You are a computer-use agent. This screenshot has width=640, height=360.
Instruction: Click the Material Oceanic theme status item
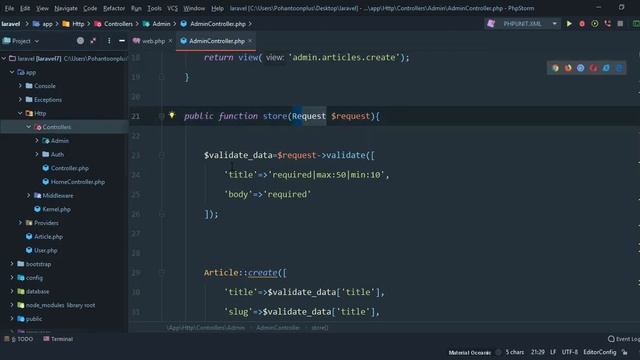(x=469, y=352)
